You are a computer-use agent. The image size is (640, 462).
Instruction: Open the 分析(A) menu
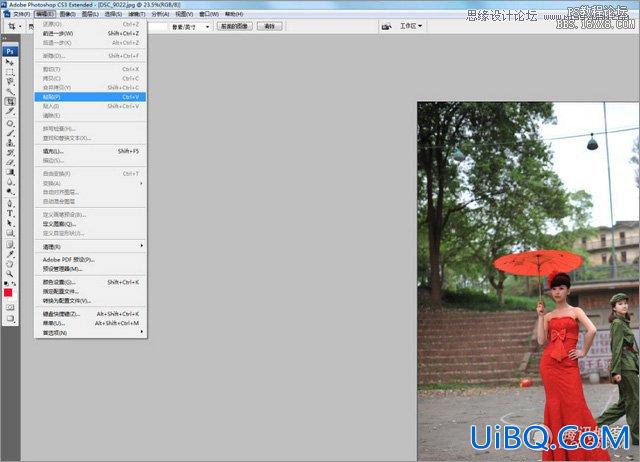pos(160,14)
